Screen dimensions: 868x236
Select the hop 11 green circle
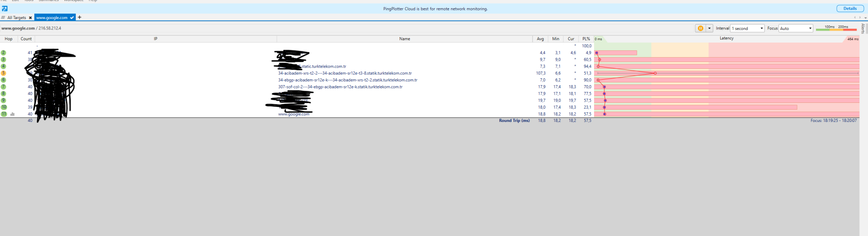click(4, 114)
